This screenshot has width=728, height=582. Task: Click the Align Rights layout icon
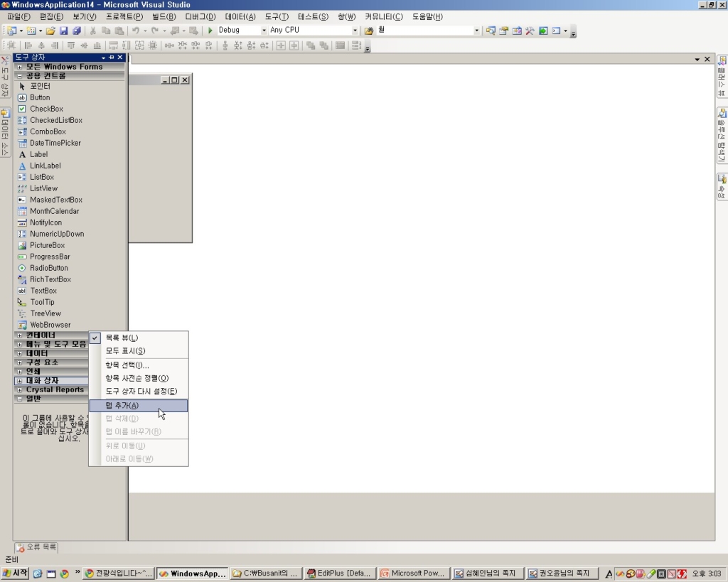click(54, 45)
